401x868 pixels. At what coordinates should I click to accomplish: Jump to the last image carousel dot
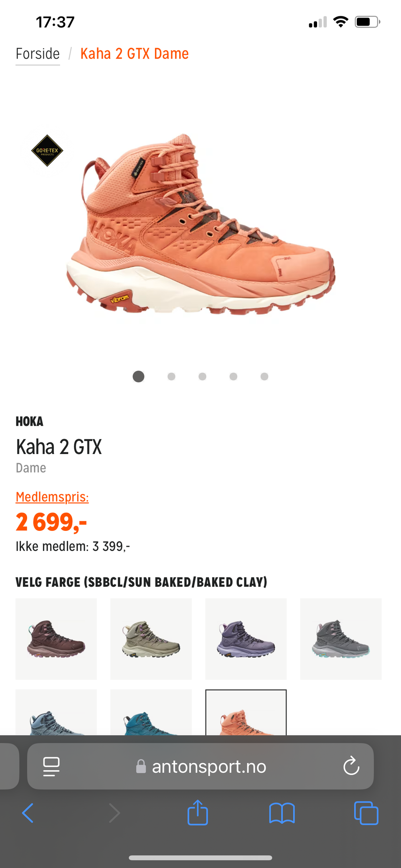(264, 376)
